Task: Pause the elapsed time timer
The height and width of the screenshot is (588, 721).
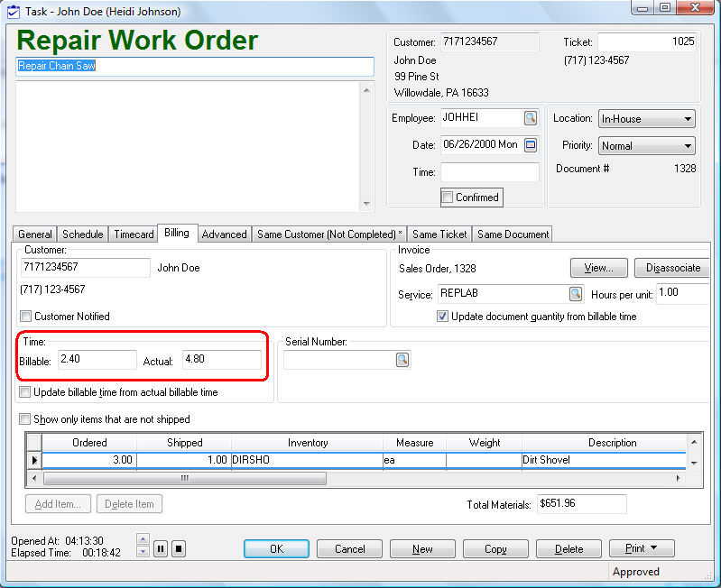Action: click(x=161, y=548)
